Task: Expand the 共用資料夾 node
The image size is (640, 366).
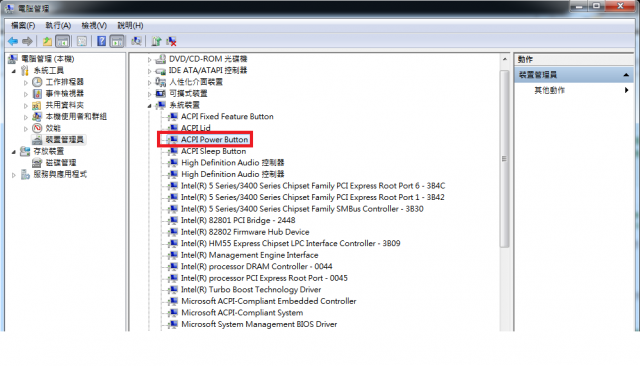Action: pos(26,106)
